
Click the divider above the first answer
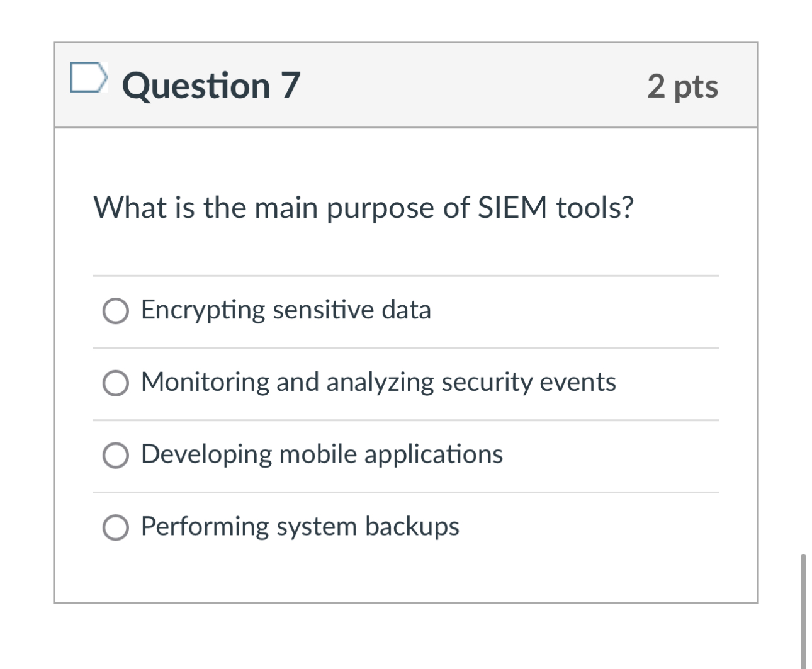(x=406, y=275)
